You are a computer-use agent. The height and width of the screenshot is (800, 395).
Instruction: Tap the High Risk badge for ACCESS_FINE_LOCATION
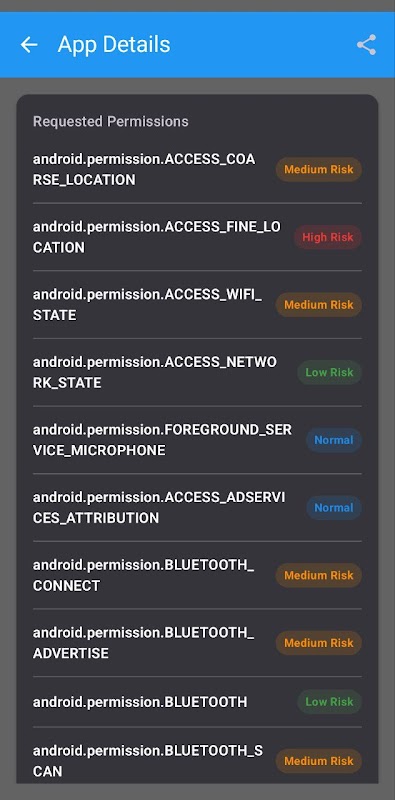[x=328, y=237]
